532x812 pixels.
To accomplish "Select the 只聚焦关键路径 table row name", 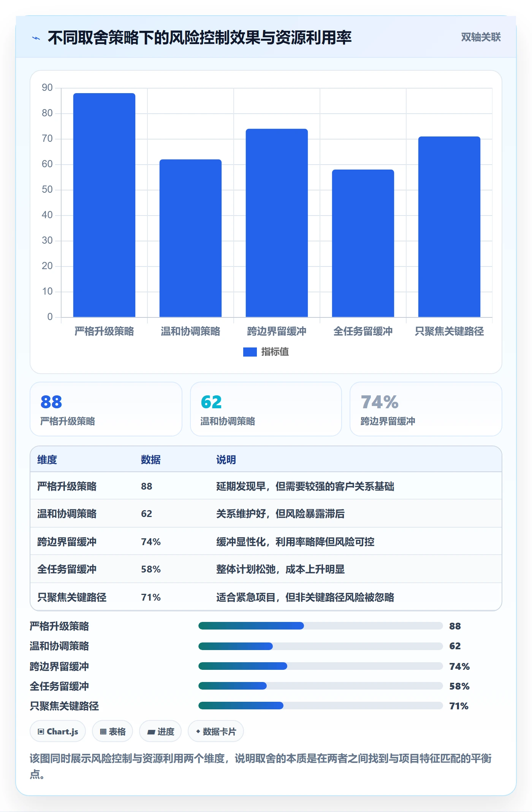I will tap(72, 597).
